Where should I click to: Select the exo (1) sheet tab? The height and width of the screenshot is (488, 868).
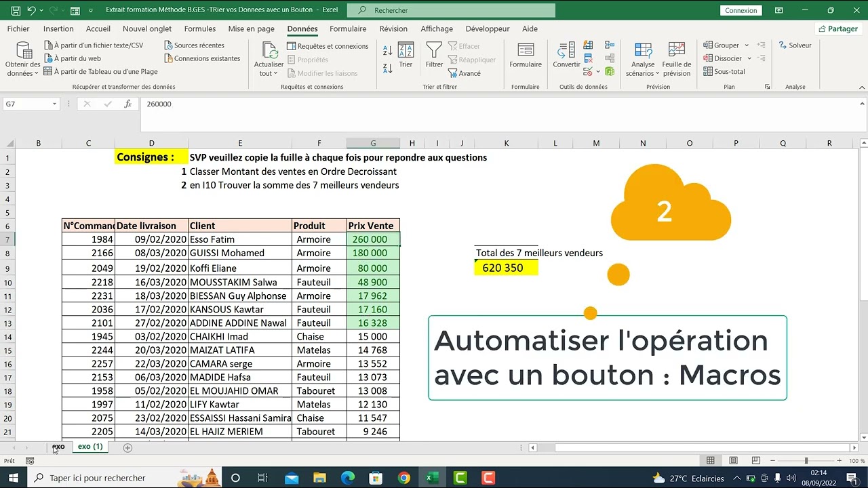coord(90,447)
